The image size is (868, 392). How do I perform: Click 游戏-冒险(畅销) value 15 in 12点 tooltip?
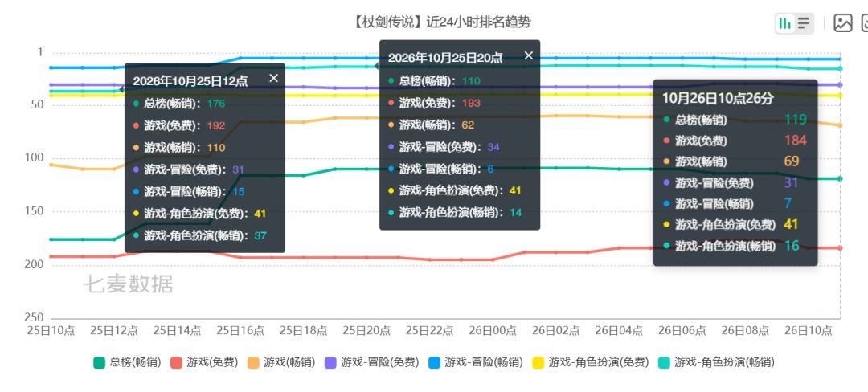[239, 192]
